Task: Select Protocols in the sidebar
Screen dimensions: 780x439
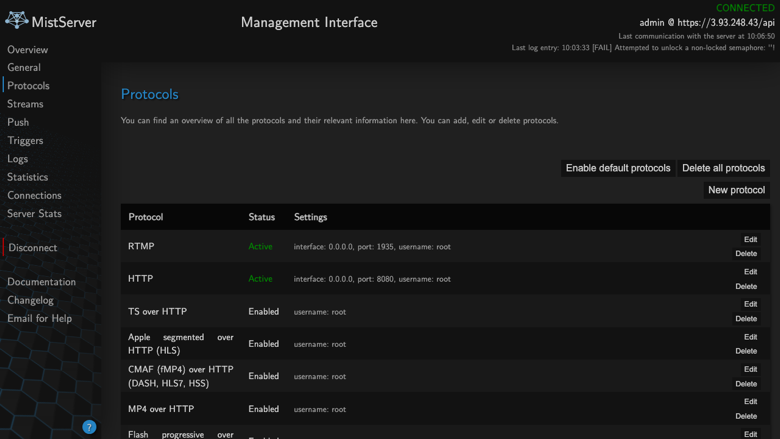Action: (28, 86)
